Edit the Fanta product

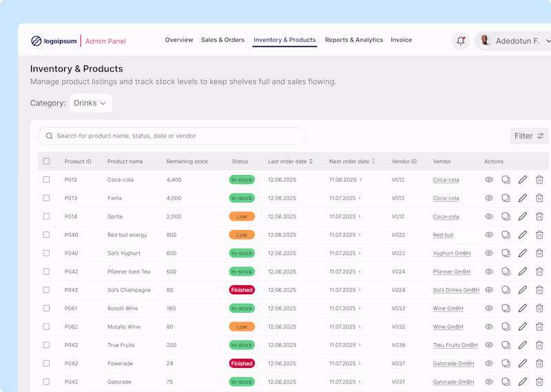[x=523, y=198]
